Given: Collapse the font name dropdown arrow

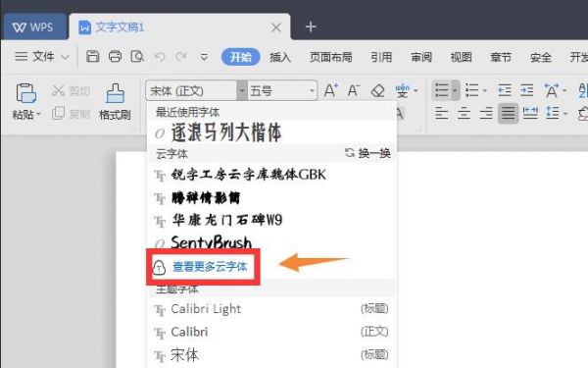Looking at the screenshot, I should click(x=242, y=91).
